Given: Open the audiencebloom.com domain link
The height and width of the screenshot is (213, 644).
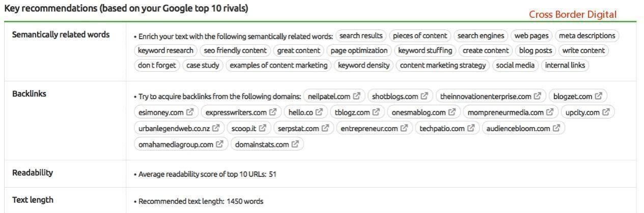Looking at the screenshot, I should 518,129.
